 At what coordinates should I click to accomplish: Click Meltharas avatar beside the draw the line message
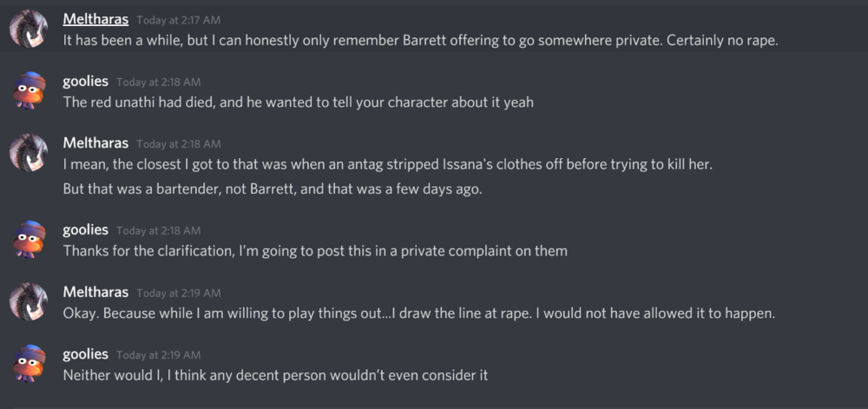pos(28,302)
